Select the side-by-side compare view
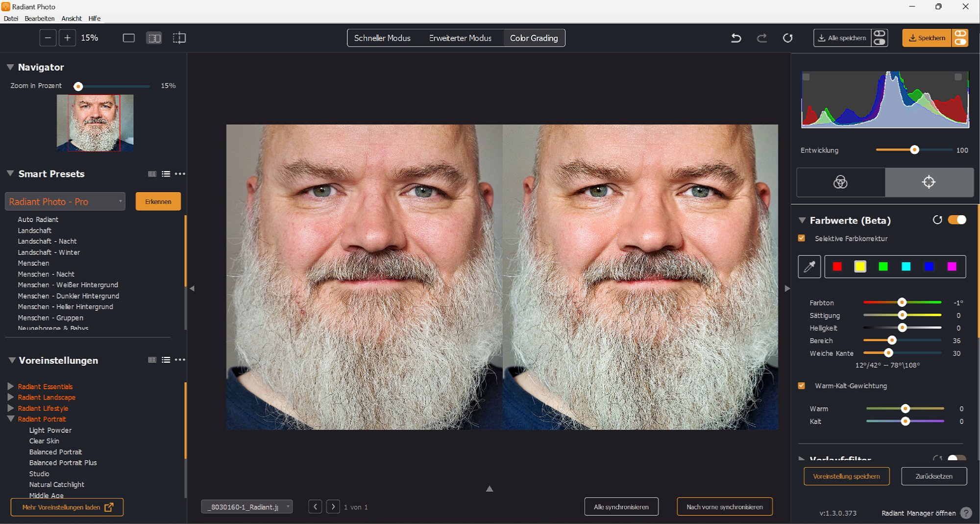Screen dimensions: 980x524 pyautogui.click(x=154, y=38)
